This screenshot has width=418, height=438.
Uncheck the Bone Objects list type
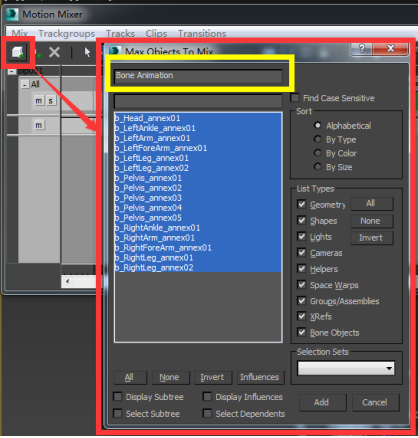pos(302,332)
